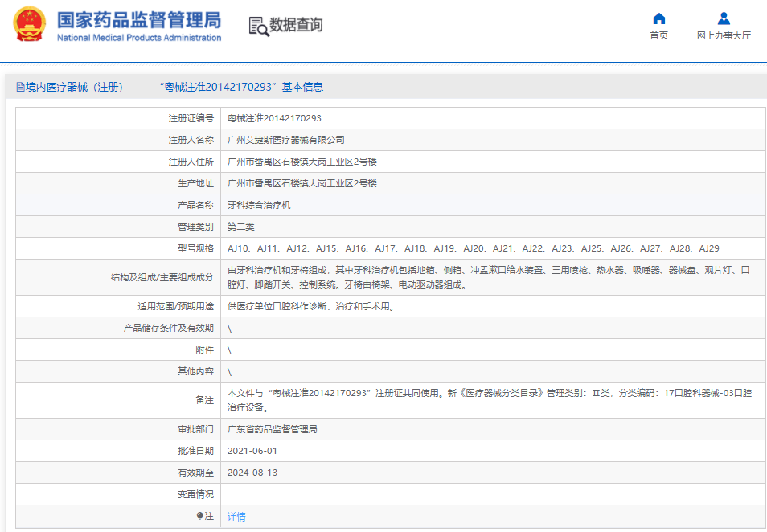Viewport: 767px width, 532px height.
Task: Click the national emblem logo
Action: [x=29, y=24]
